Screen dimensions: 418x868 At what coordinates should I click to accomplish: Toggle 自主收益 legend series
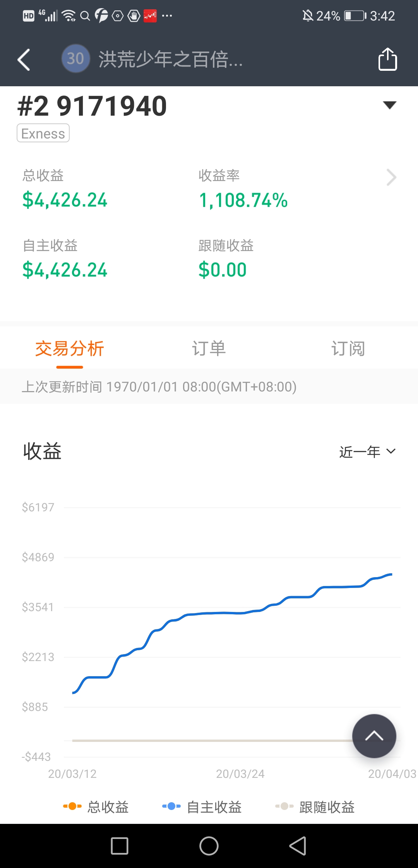point(202,807)
